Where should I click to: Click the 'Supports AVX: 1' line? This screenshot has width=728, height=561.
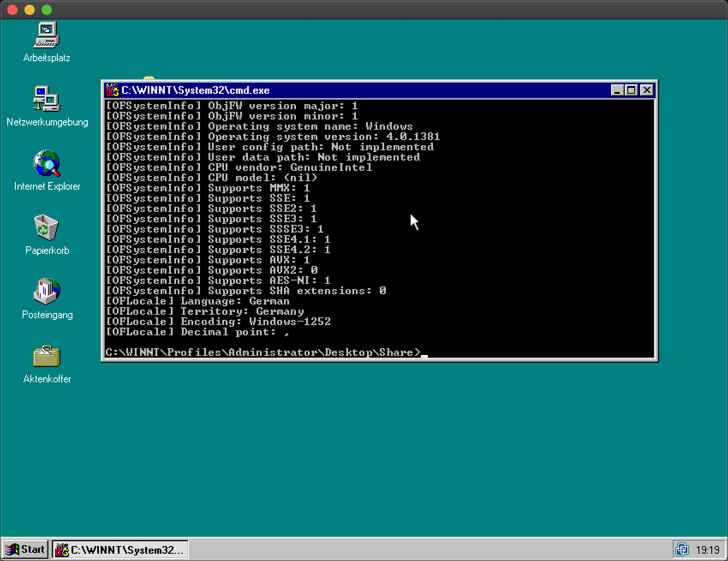pos(208,260)
